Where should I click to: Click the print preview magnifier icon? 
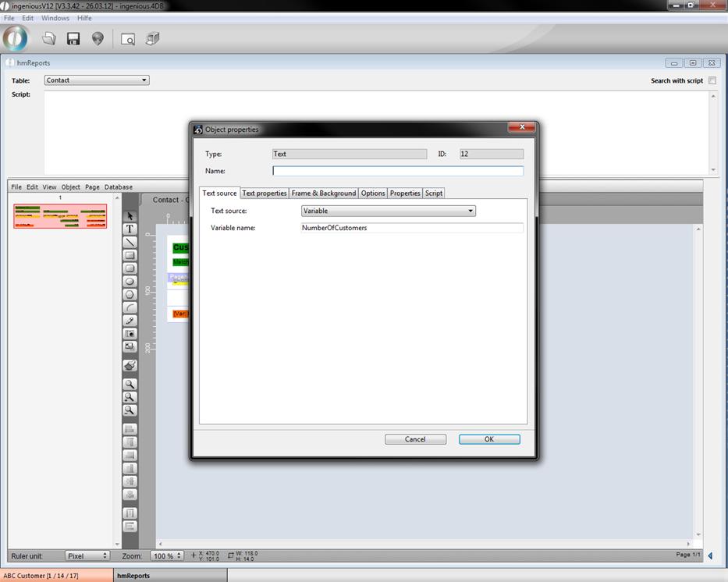(x=127, y=39)
